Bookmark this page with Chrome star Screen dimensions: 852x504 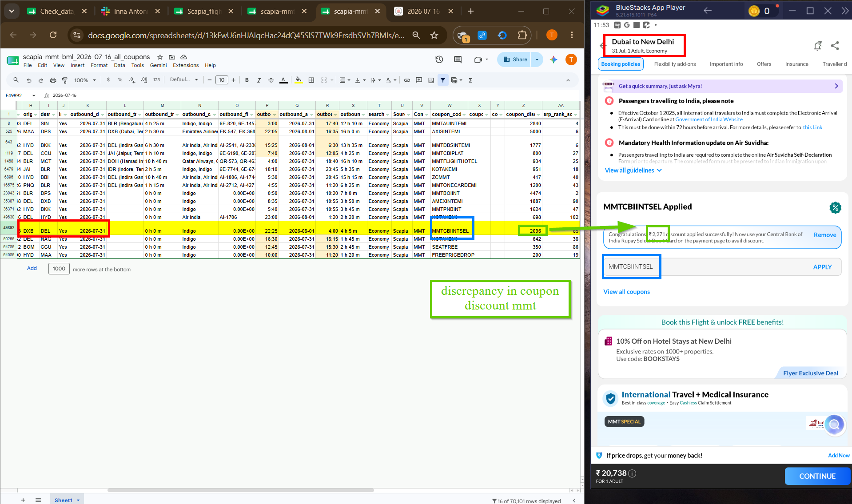pyautogui.click(x=434, y=35)
